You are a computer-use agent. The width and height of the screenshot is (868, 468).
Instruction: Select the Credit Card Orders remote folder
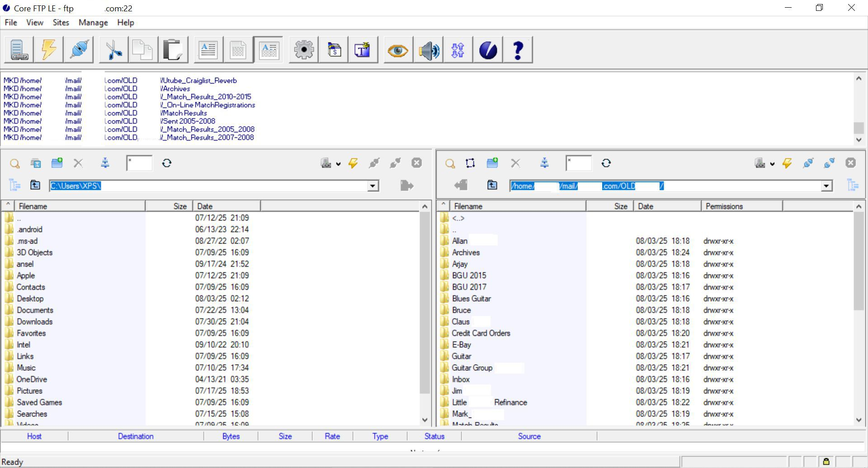[x=481, y=333]
